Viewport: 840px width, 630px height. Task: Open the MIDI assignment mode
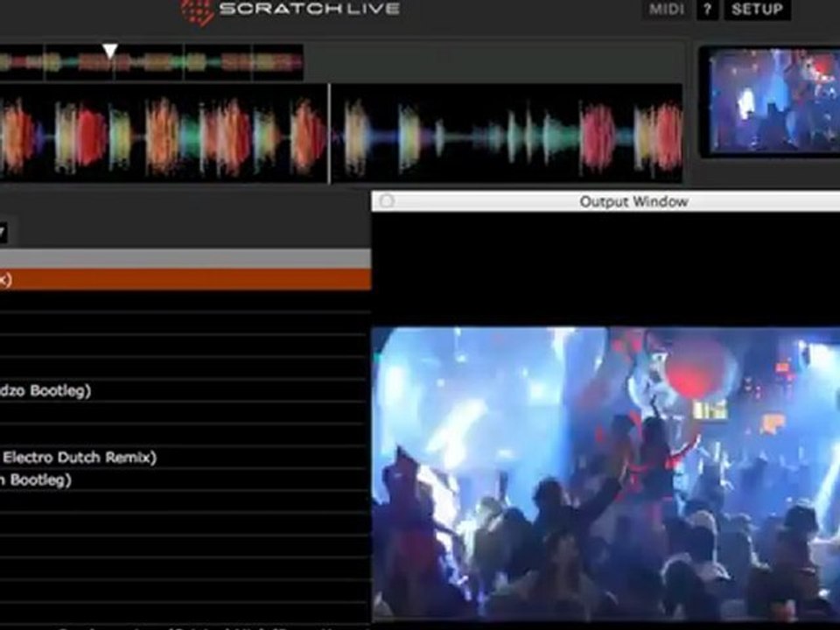click(667, 9)
